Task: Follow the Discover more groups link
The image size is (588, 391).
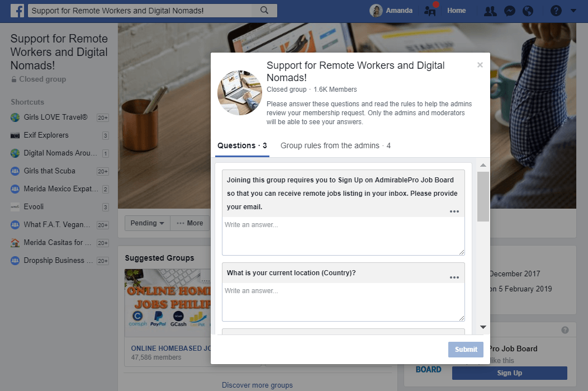Action: (257, 385)
